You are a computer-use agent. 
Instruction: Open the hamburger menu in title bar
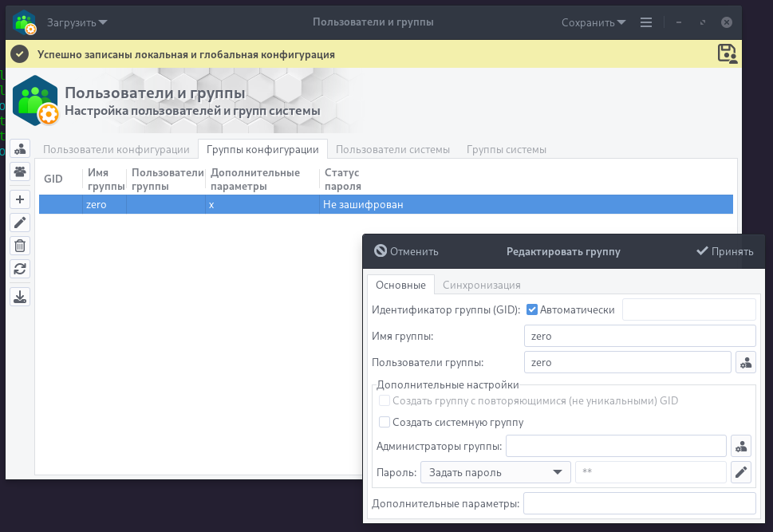tap(646, 22)
